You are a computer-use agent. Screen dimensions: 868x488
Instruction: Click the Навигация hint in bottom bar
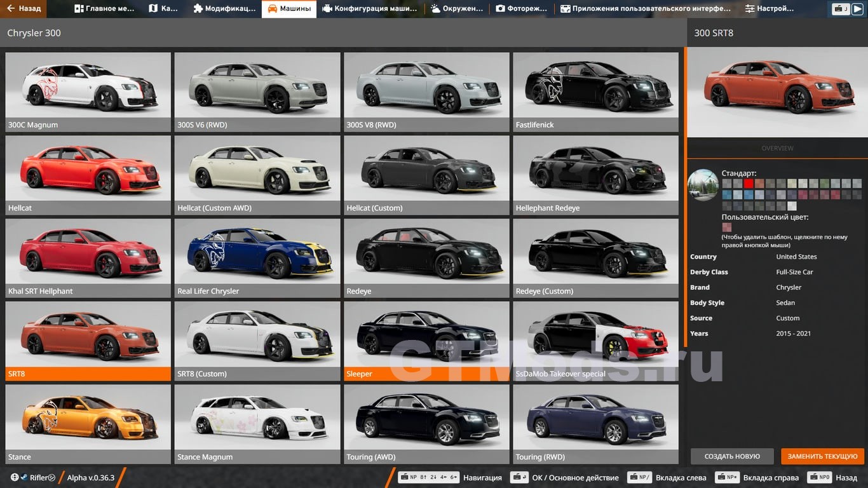(450, 478)
